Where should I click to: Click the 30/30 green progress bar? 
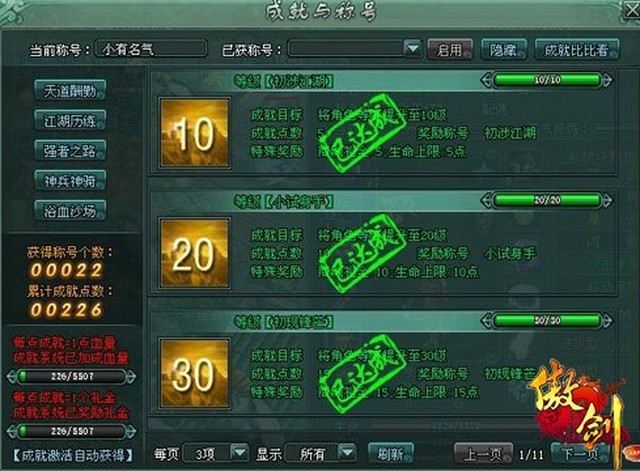coord(547,321)
